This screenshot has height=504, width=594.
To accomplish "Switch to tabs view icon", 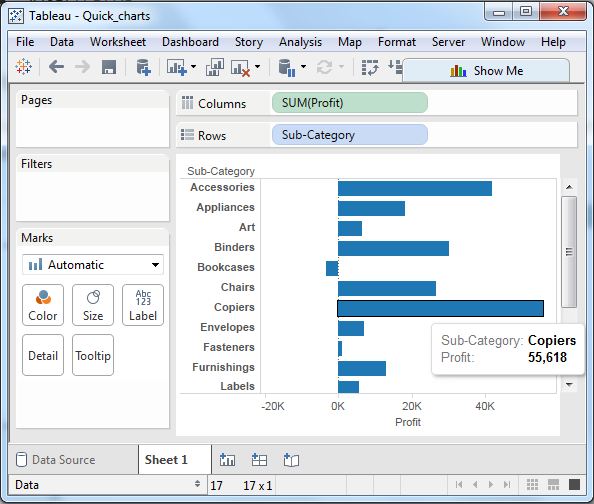I will click(x=574, y=484).
